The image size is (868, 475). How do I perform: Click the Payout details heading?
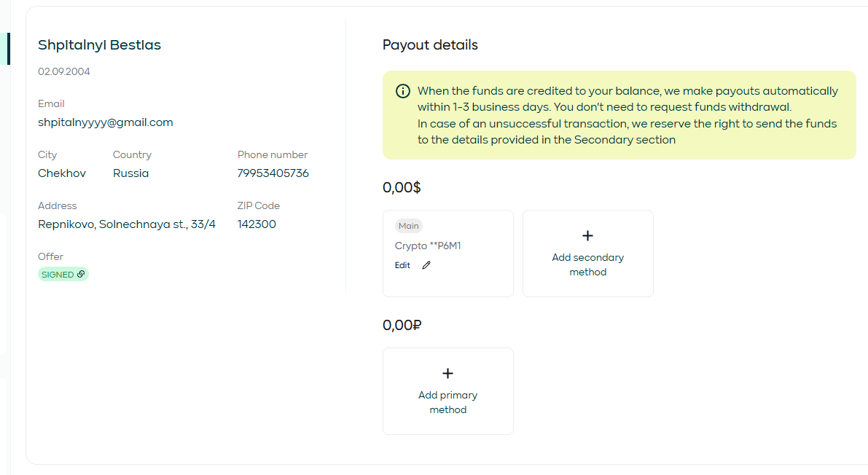coord(430,45)
